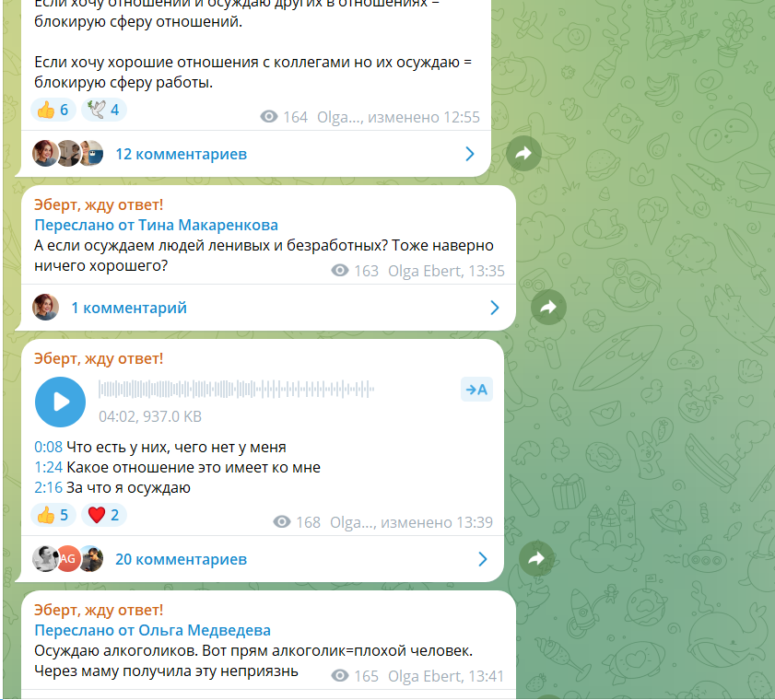Forward the voice message post using share arrow
The width and height of the screenshot is (775, 700).
coord(536,559)
